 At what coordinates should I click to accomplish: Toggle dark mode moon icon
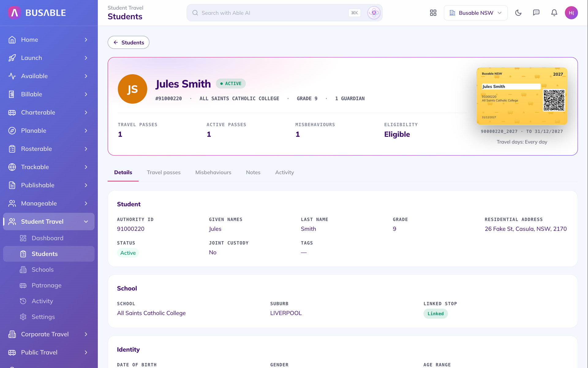click(x=518, y=13)
